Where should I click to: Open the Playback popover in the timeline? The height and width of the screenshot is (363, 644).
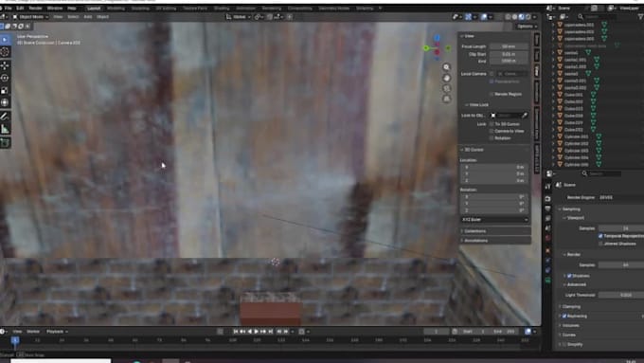(x=57, y=332)
